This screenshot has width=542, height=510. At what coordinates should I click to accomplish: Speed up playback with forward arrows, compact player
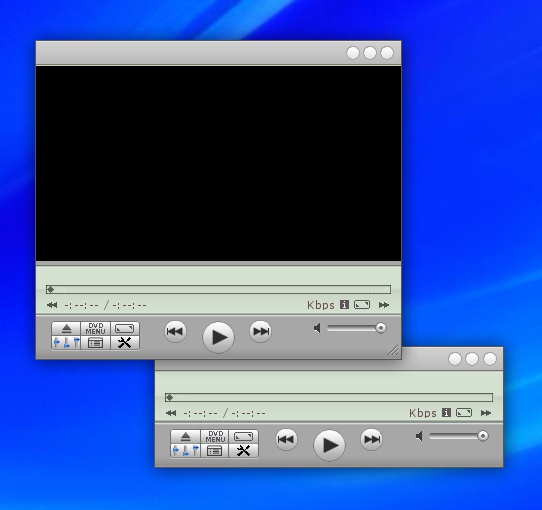pos(486,413)
